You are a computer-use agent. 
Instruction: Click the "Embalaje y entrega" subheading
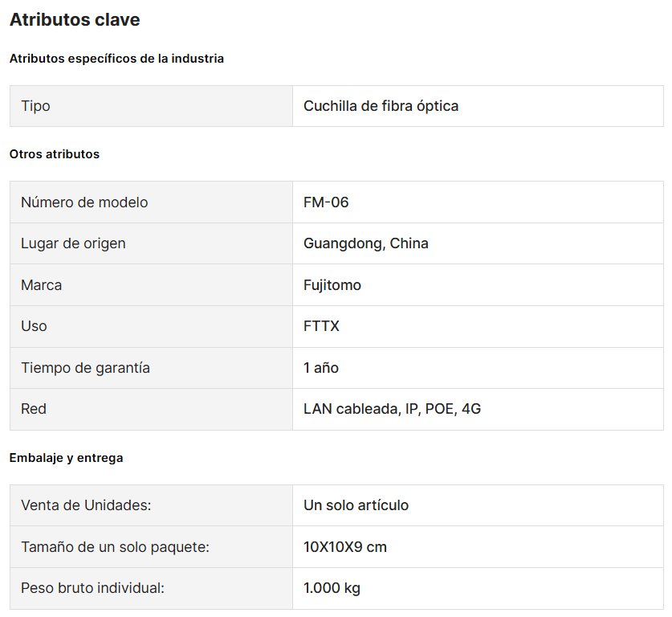(x=66, y=458)
